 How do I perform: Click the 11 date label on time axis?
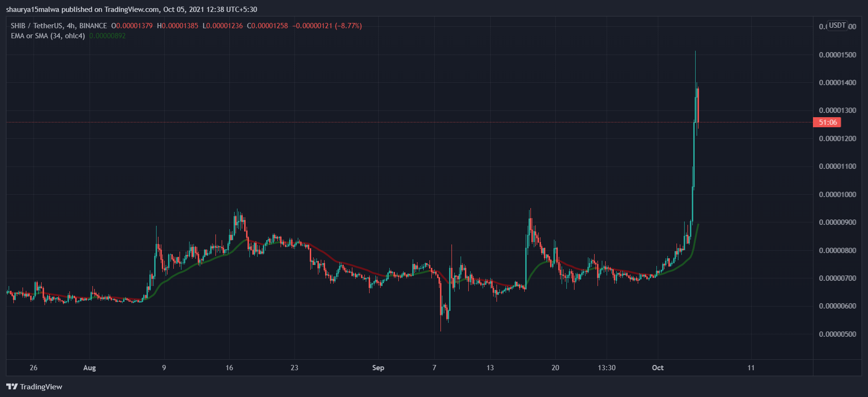[x=751, y=368]
